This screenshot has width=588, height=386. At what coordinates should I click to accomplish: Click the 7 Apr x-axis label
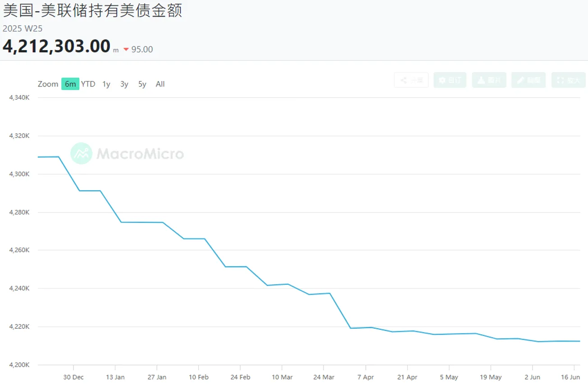point(366,377)
